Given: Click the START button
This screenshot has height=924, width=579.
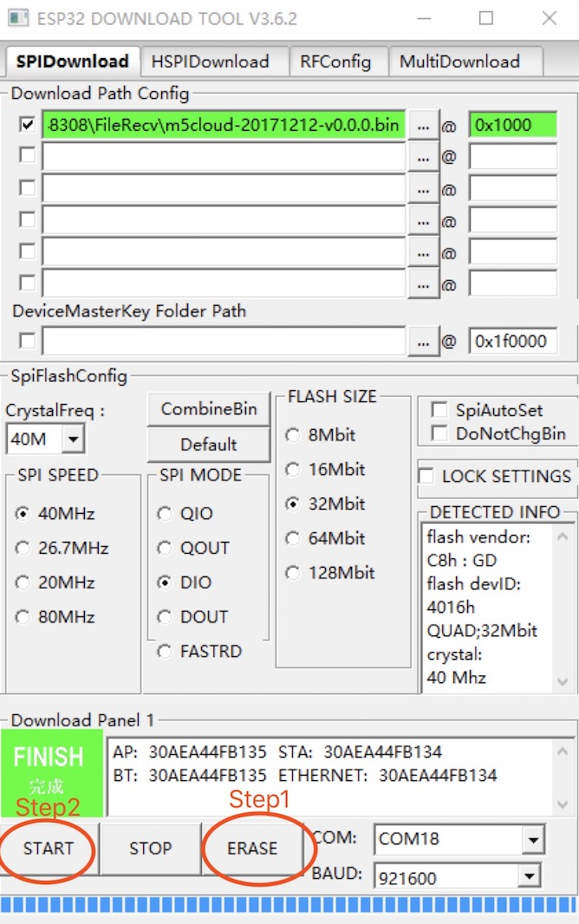Looking at the screenshot, I should (49, 849).
